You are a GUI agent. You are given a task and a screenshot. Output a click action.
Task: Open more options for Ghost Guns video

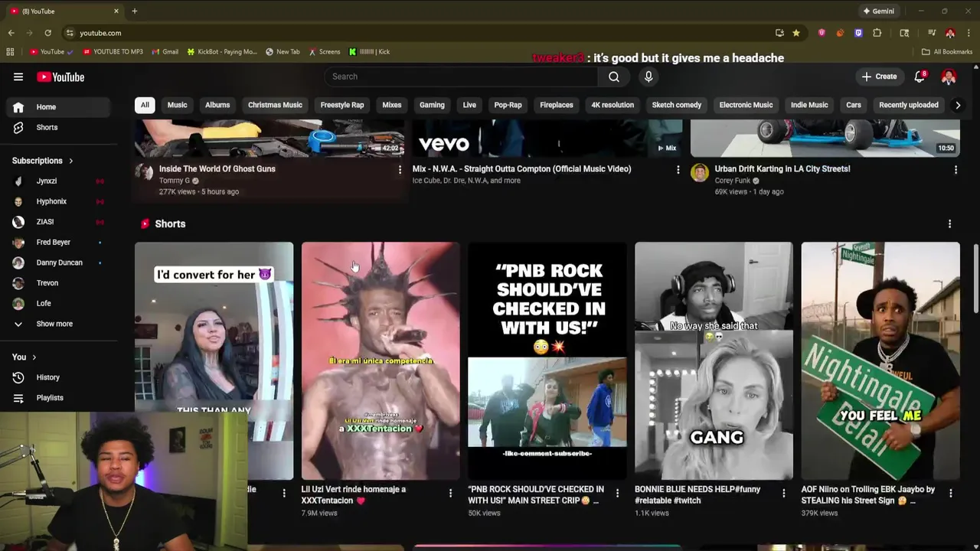click(x=400, y=170)
